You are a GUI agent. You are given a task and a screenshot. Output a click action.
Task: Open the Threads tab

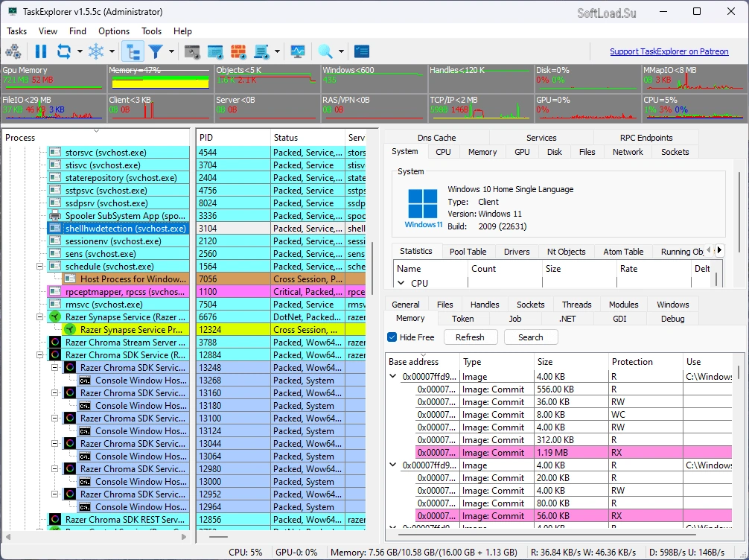(576, 305)
